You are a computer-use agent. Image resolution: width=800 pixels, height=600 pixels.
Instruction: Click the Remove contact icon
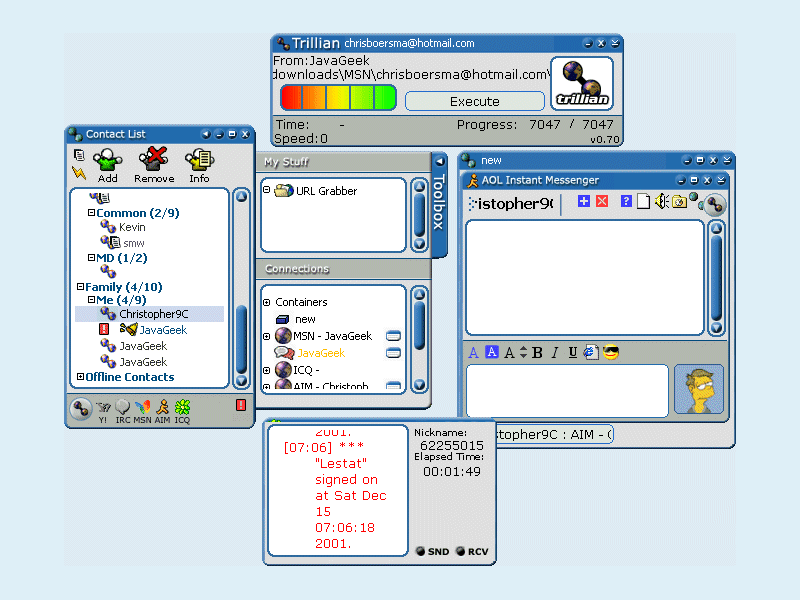point(154,159)
